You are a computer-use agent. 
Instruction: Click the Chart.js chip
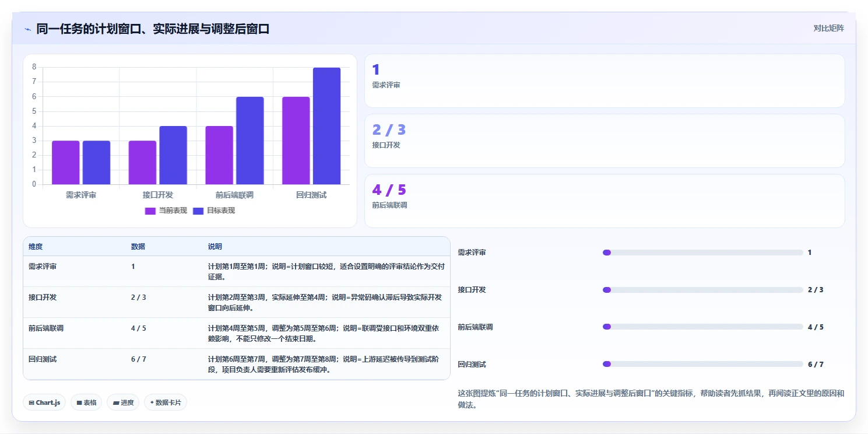click(44, 402)
